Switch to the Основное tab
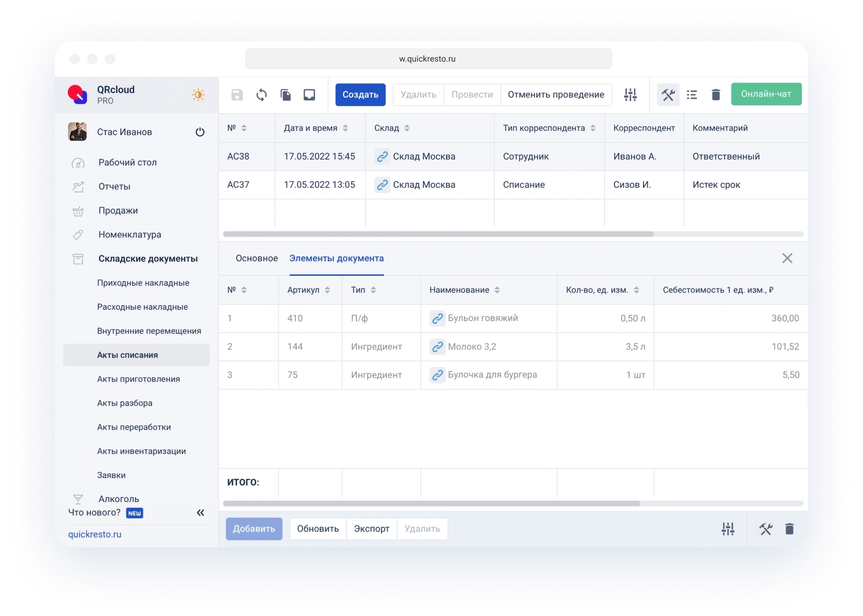Screen dimensions: 863x616 pyautogui.click(x=256, y=258)
